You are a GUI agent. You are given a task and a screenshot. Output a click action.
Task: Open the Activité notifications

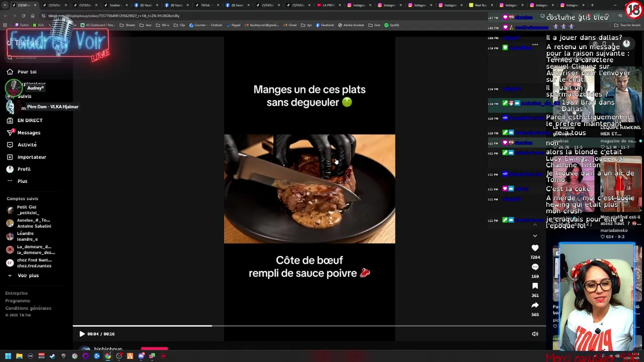click(x=22, y=145)
